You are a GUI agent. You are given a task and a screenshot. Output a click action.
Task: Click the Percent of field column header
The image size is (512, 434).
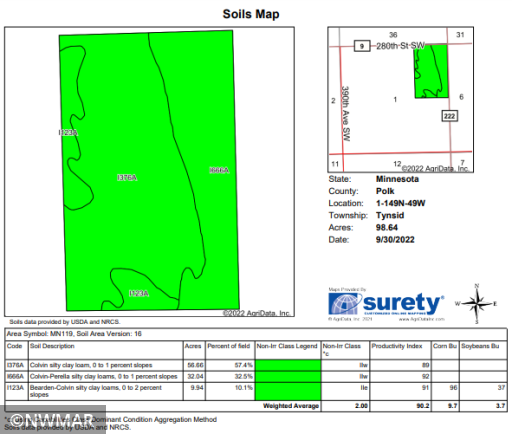click(x=229, y=346)
